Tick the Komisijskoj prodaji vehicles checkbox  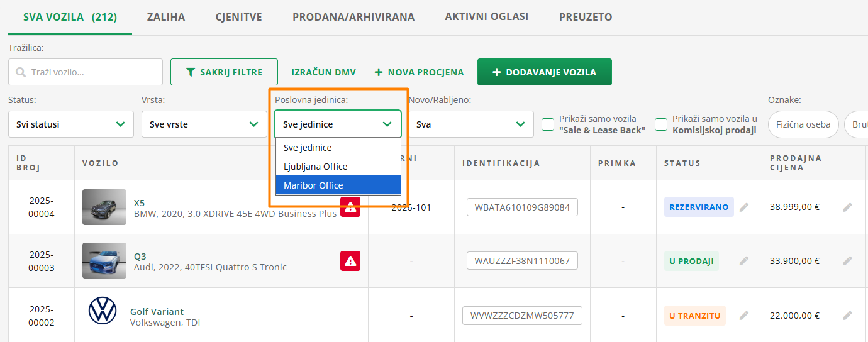pyautogui.click(x=661, y=124)
